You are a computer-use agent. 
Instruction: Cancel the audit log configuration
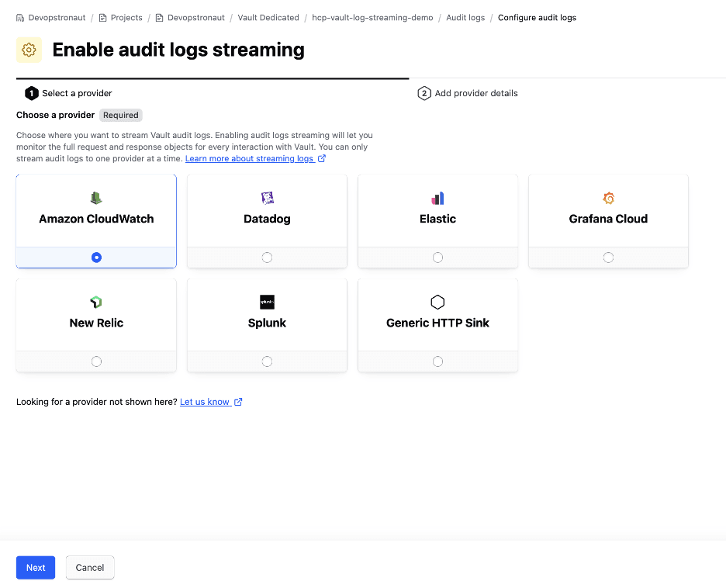click(89, 567)
